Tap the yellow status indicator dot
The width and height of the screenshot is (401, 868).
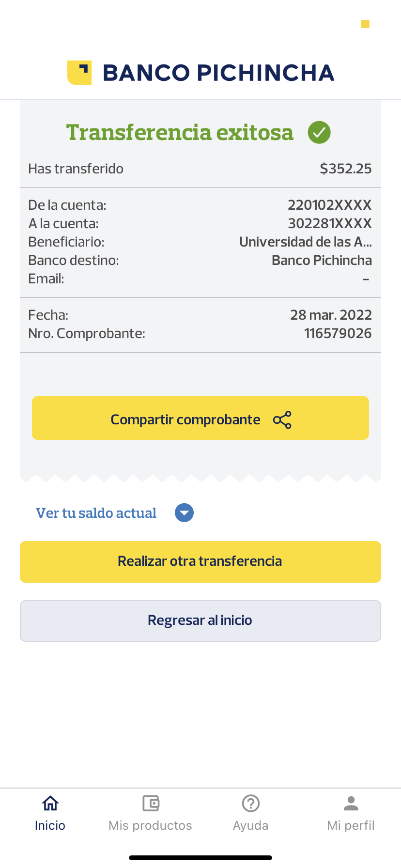click(365, 24)
